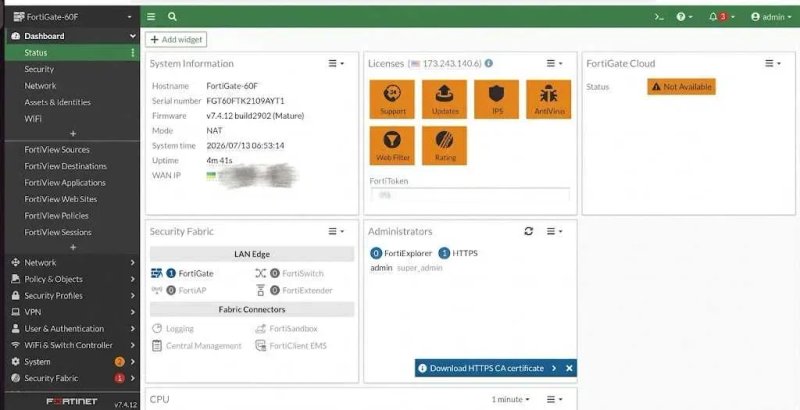The image size is (800, 410).
Task: Open FortiView Web Sites
Action: [x=60, y=199]
